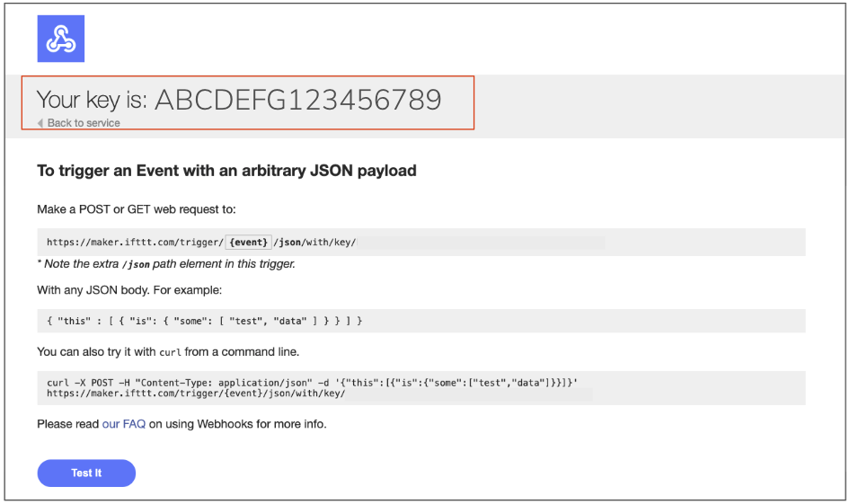
Task: Click the blank key area after /with/key/
Action: coord(481,243)
